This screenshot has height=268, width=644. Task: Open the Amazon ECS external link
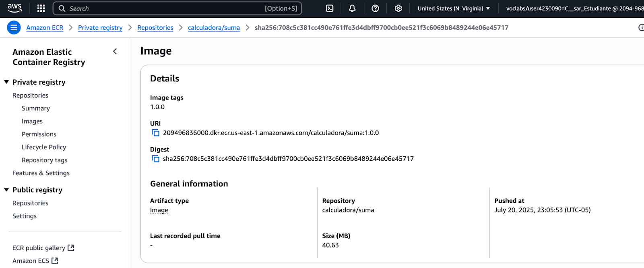pyautogui.click(x=35, y=260)
